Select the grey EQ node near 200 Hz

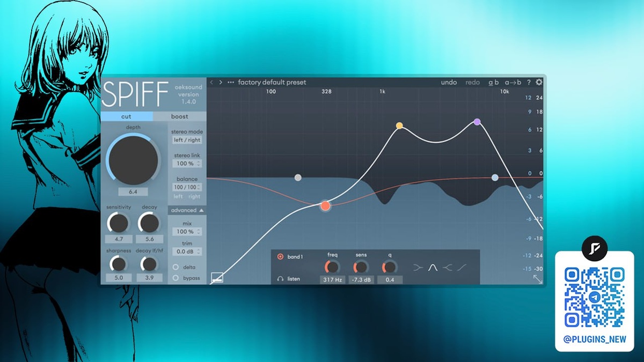pos(298,178)
